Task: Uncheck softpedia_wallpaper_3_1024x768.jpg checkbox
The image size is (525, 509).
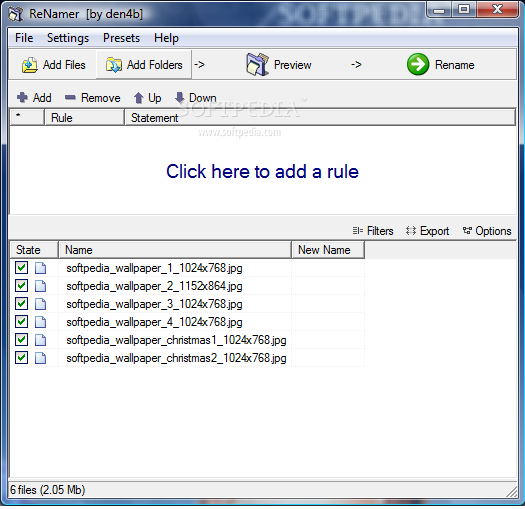Action: click(21, 304)
